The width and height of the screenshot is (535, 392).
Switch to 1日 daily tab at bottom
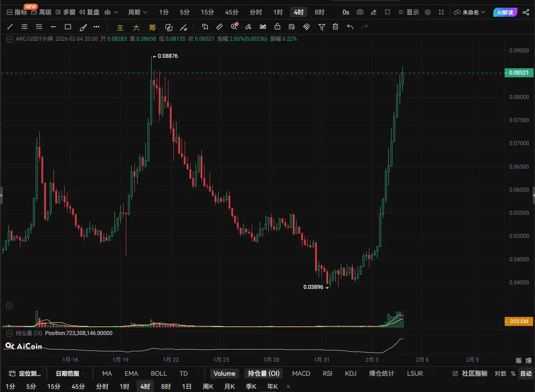click(x=186, y=387)
